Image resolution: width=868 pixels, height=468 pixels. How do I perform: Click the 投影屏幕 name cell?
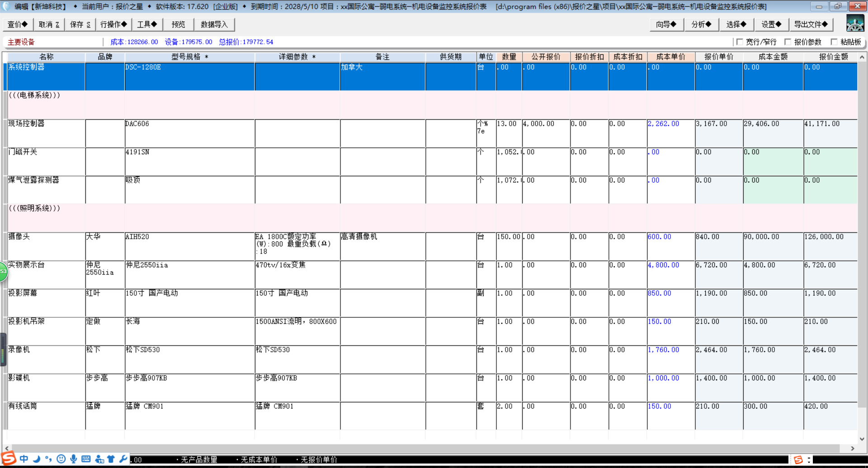click(46, 303)
